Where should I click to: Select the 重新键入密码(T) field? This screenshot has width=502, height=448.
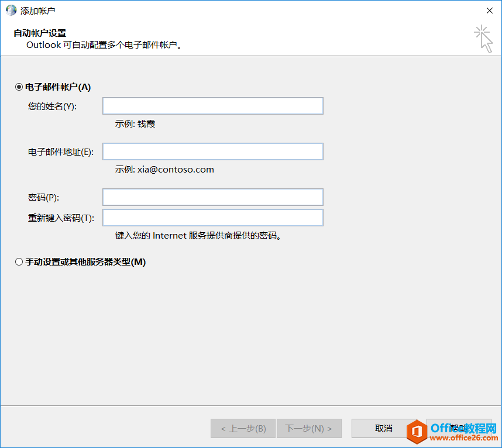coord(212,217)
